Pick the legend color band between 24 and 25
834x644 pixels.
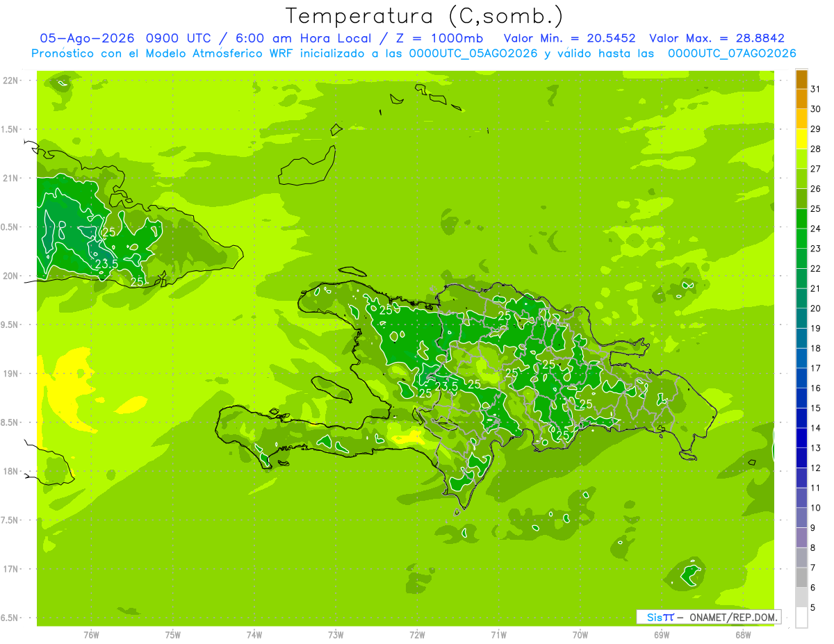[x=801, y=218]
